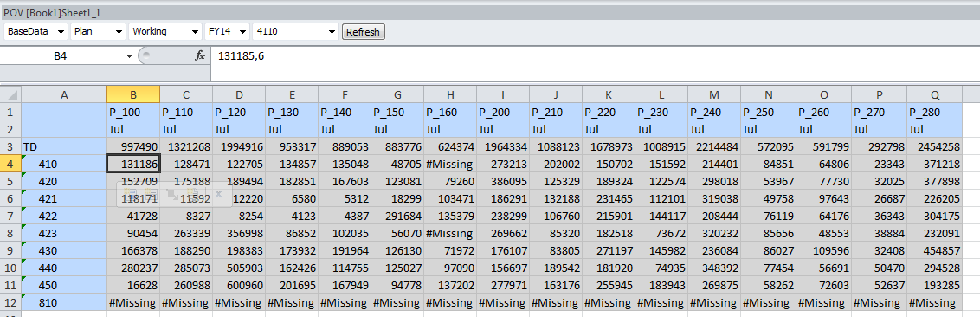This screenshot has width=980, height=317.
Task: Select row 1 header
Action: (10, 112)
